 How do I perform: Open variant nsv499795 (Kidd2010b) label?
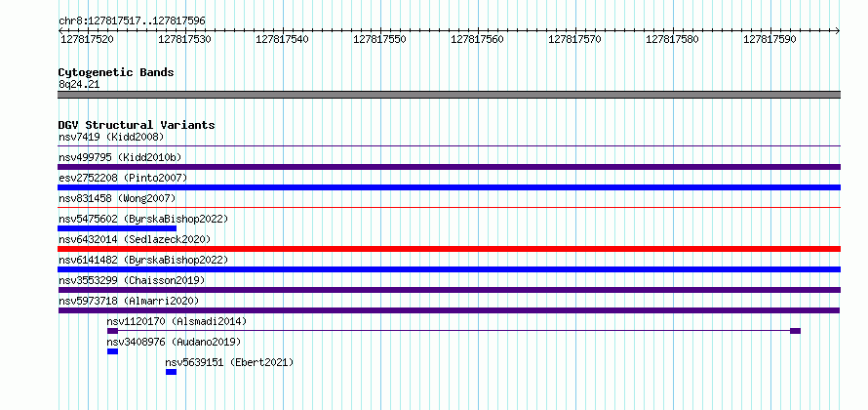tap(120, 157)
